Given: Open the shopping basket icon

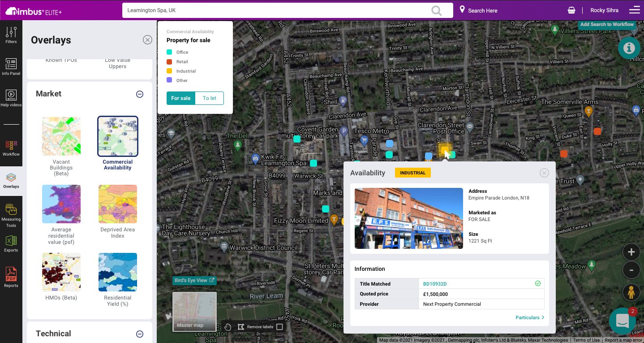Looking at the screenshot, I should coord(571,10).
